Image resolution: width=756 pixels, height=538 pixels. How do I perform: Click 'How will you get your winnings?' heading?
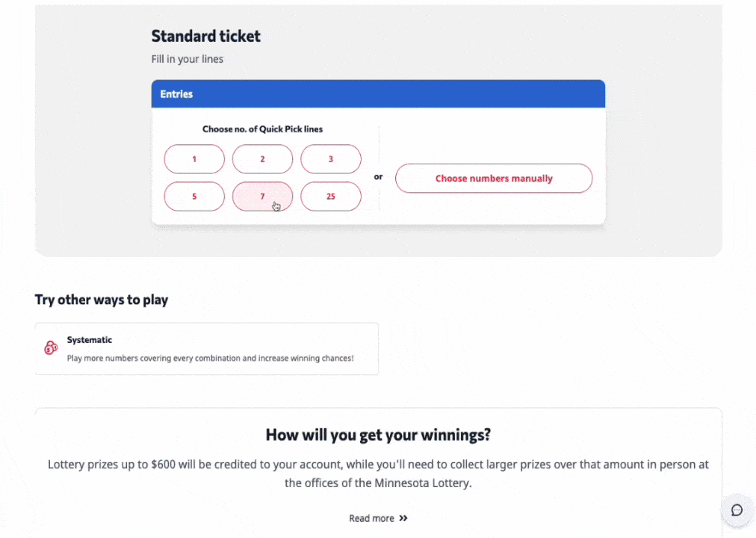pyautogui.click(x=378, y=435)
